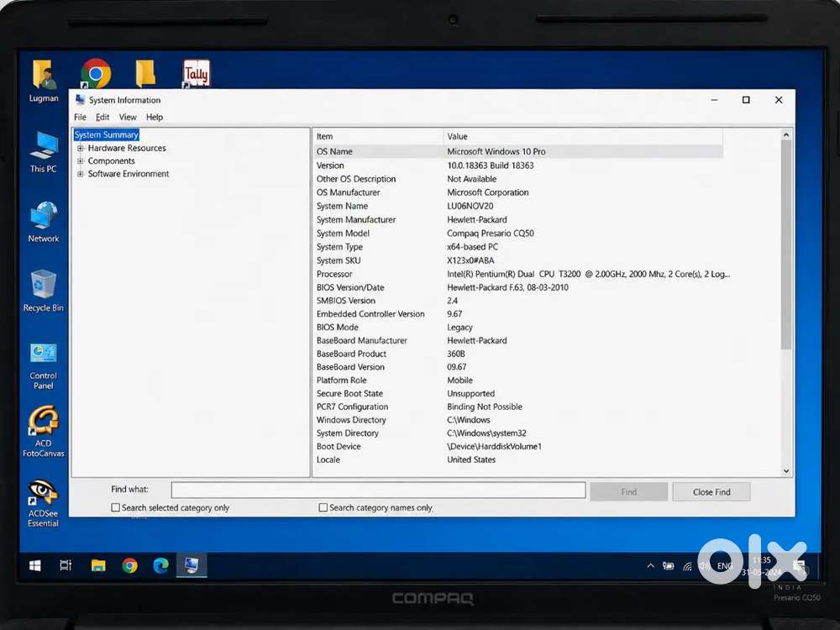Click the vertical scrollbar thumb
The image size is (840, 630).
(x=786, y=245)
